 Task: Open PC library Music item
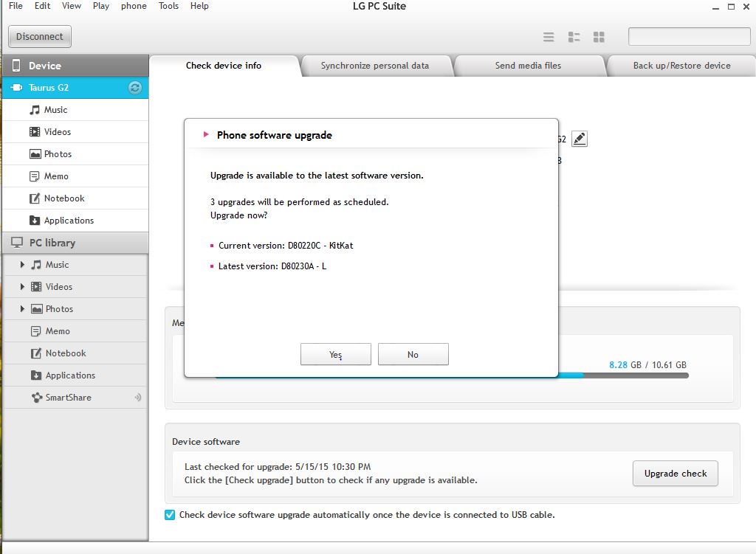(x=76, y=265)
